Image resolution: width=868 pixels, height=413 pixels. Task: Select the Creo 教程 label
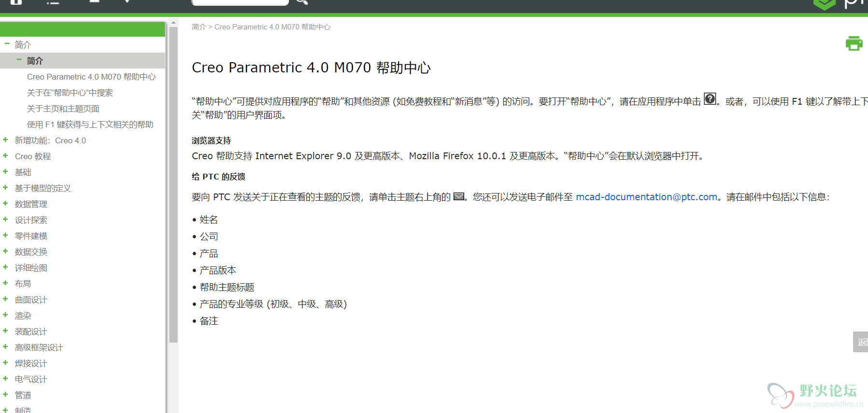tap(33, 156)
